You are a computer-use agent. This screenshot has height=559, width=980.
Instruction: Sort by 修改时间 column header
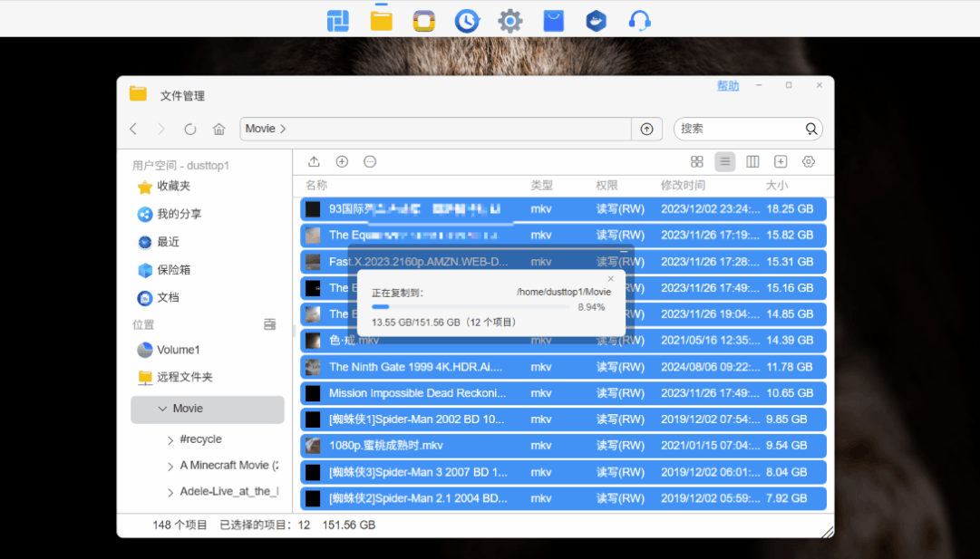(x=684, y=185)
